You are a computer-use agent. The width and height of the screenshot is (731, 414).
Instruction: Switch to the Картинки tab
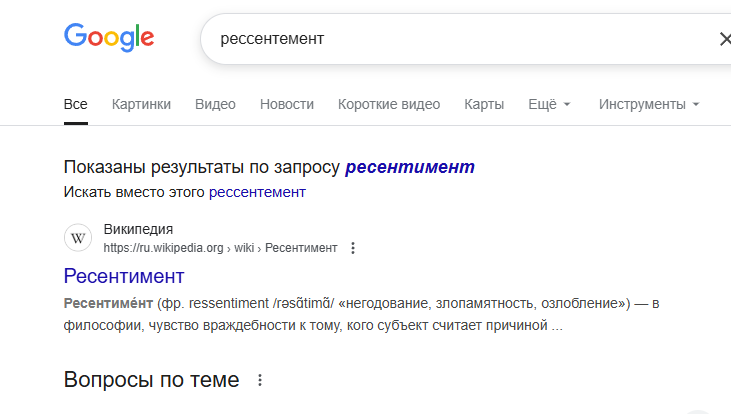[x=141, y=104]
